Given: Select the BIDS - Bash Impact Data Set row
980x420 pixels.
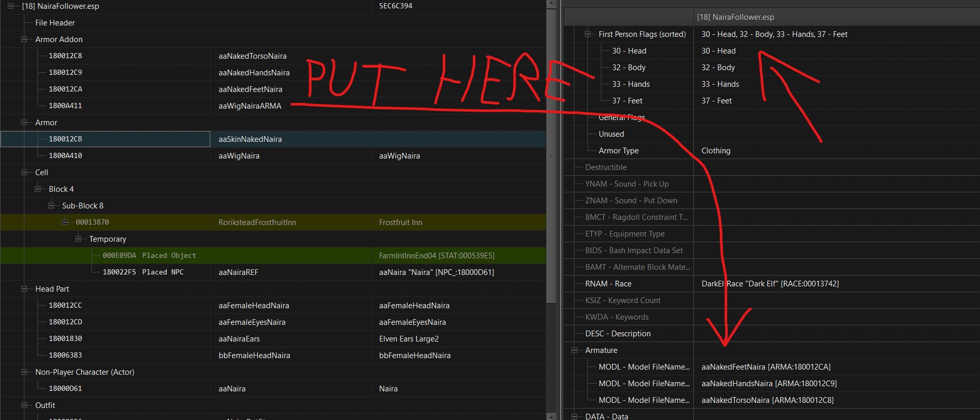Looking at the screenshot, I should pos(634,251).
